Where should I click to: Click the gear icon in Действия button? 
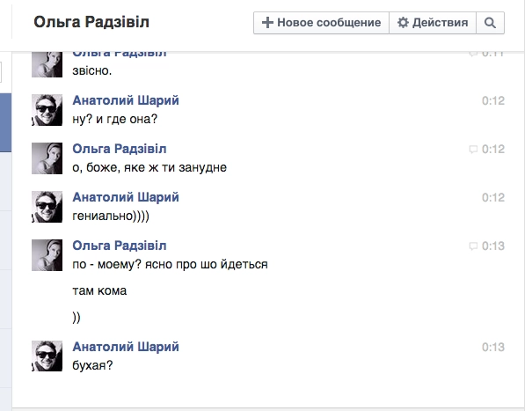404,23
